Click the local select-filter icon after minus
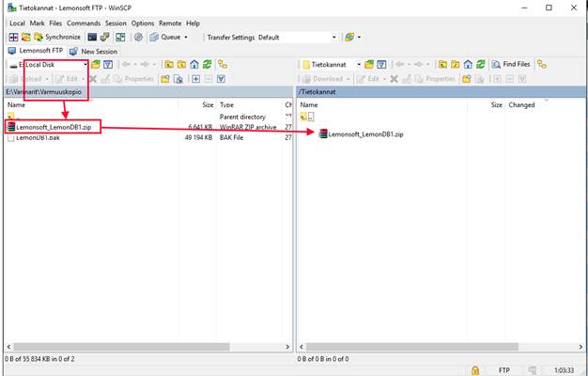The image size is (588, 376). pos(221,79)
